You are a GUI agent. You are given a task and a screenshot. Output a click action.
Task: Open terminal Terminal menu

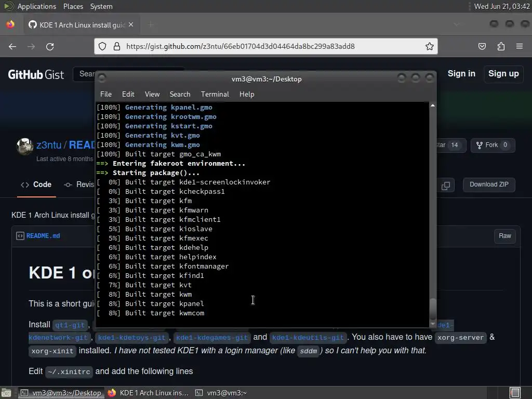(215, 95)
